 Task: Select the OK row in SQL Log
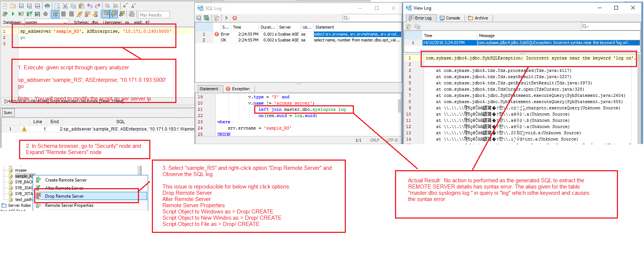click(x=299, y=40)
